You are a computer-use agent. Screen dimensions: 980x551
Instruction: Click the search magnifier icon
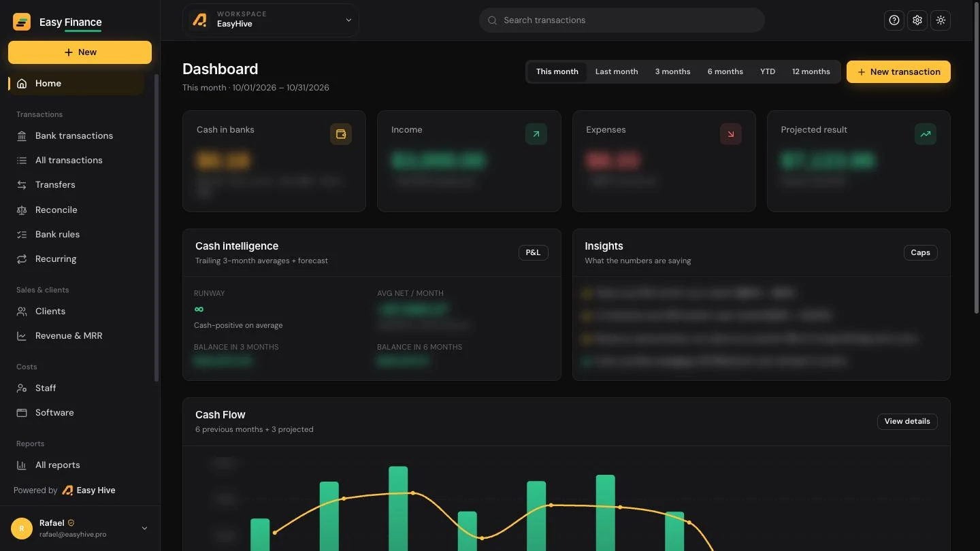coord(492,20)
